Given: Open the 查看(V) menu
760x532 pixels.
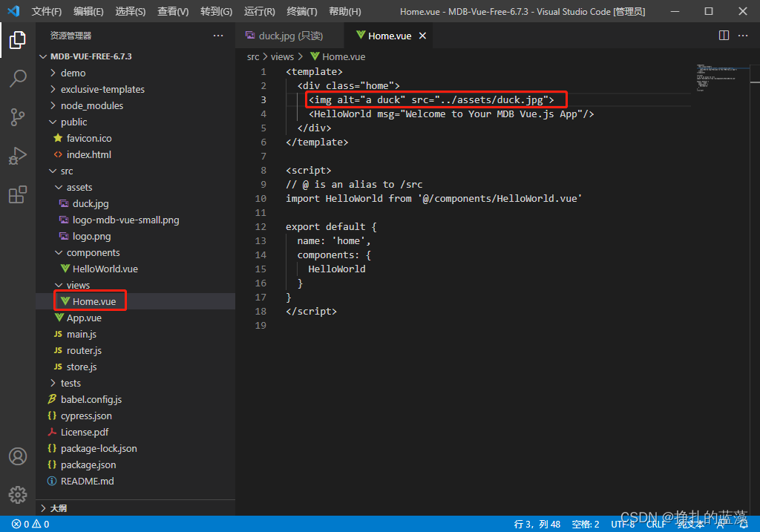Looking at the screenshot, I should coord(173,11).
